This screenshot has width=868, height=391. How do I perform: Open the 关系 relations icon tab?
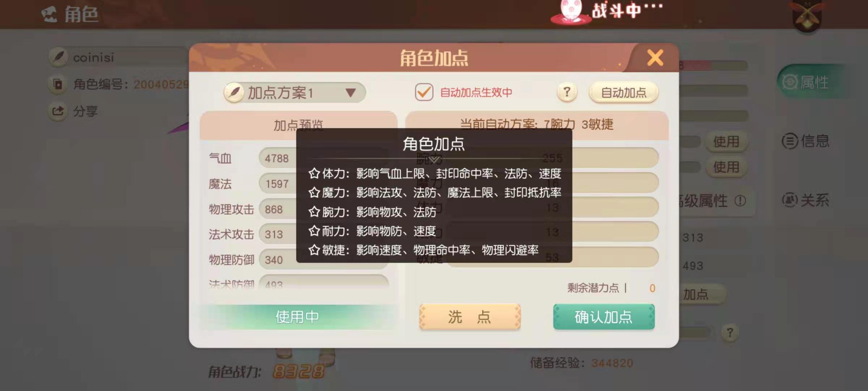coord(790,199)
